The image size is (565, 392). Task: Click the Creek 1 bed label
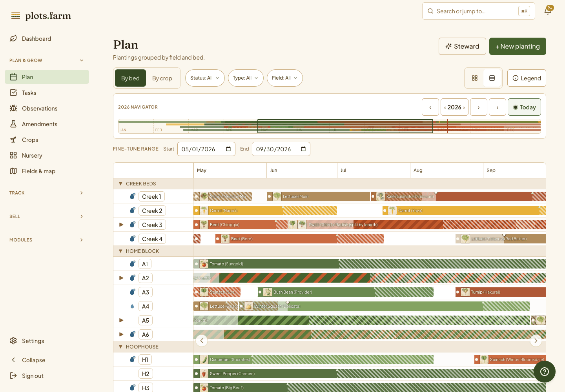coord(151,196)
